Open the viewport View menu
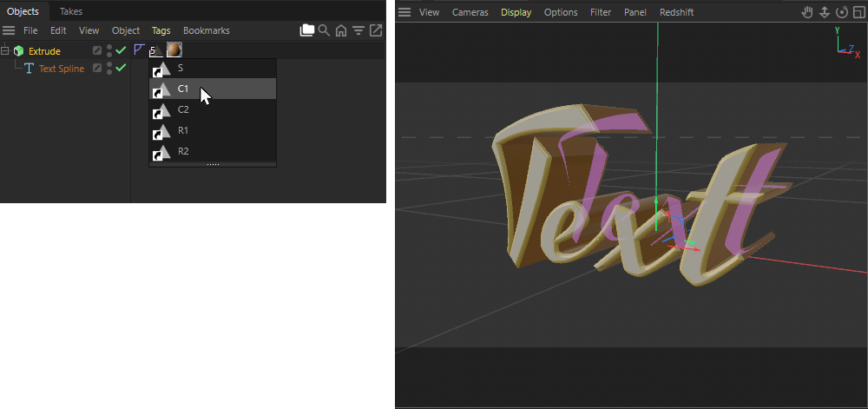868x409 pixels. (x=429, y=12)
